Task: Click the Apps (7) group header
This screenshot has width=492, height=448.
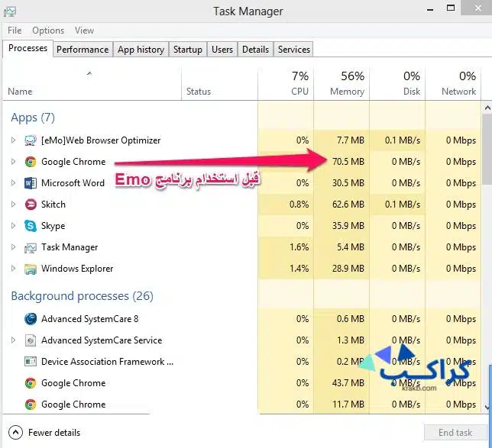Action: 33,118
